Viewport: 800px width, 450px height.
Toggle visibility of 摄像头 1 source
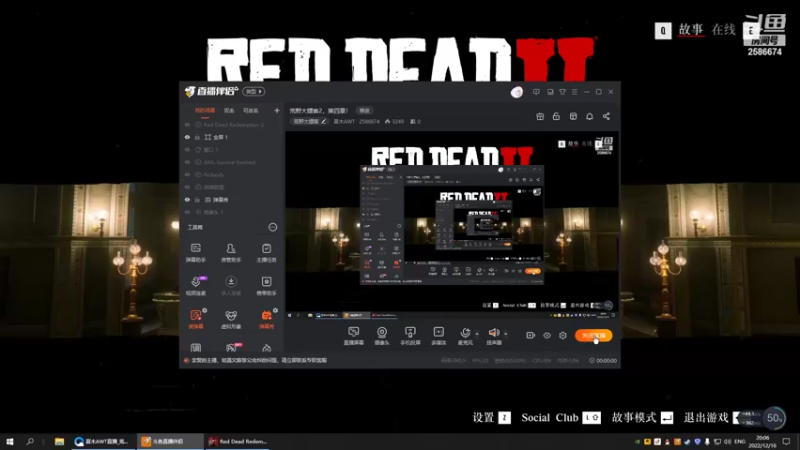click(187, 212)
